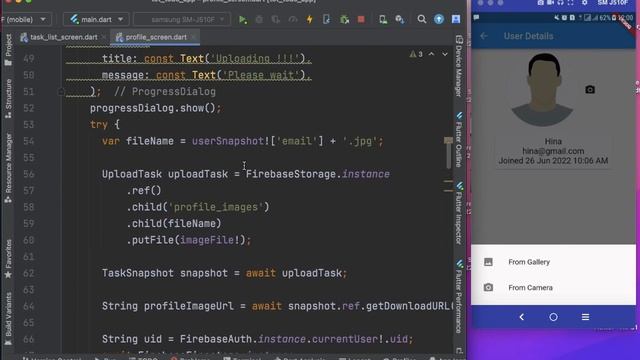640x360 pixels.
Task: Place cursor on 'fileName' in line 54
Action: 149,141
